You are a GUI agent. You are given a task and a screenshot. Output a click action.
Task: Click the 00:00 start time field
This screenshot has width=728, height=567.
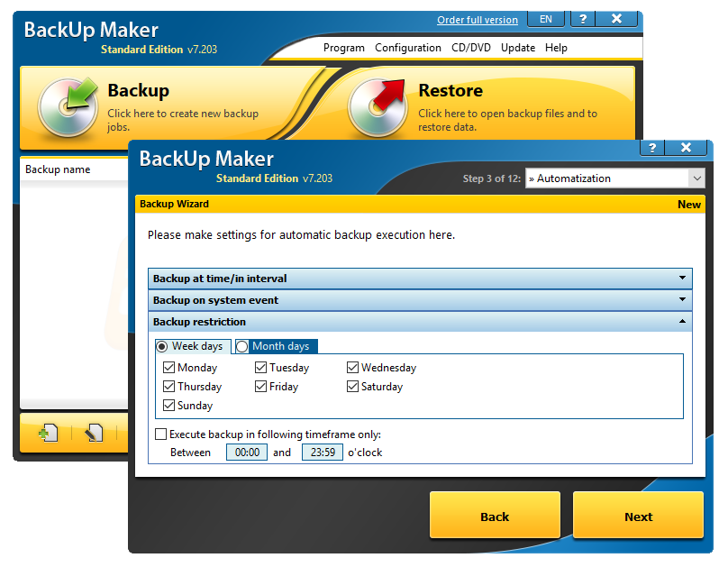coord(246,453)
